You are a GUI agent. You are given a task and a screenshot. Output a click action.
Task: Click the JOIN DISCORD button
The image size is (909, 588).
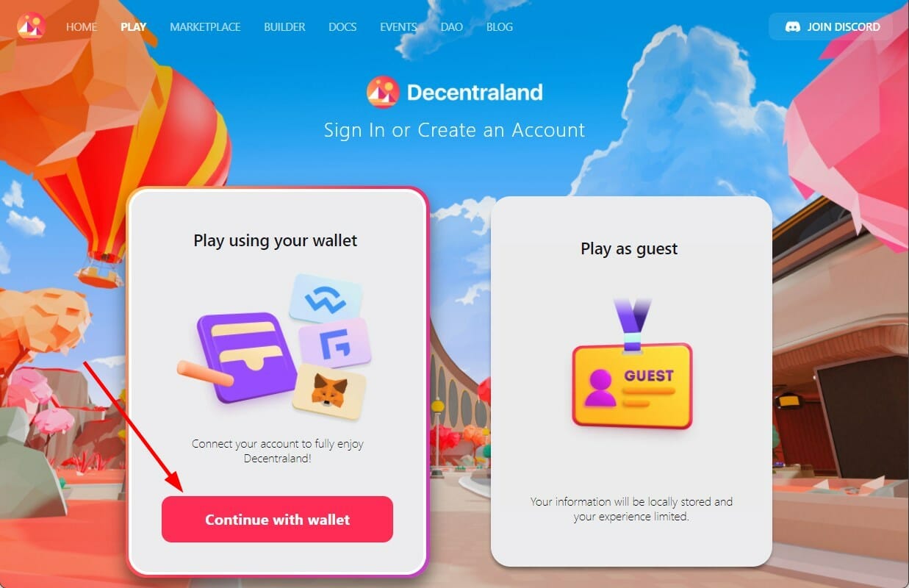pyautogui.click(x=831, y=27)
